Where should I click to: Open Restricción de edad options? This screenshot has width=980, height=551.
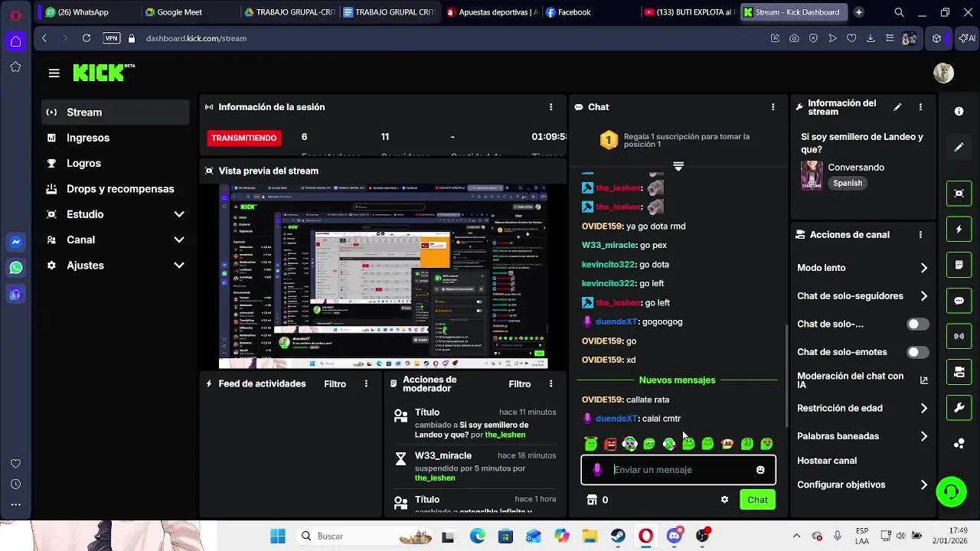923,409
